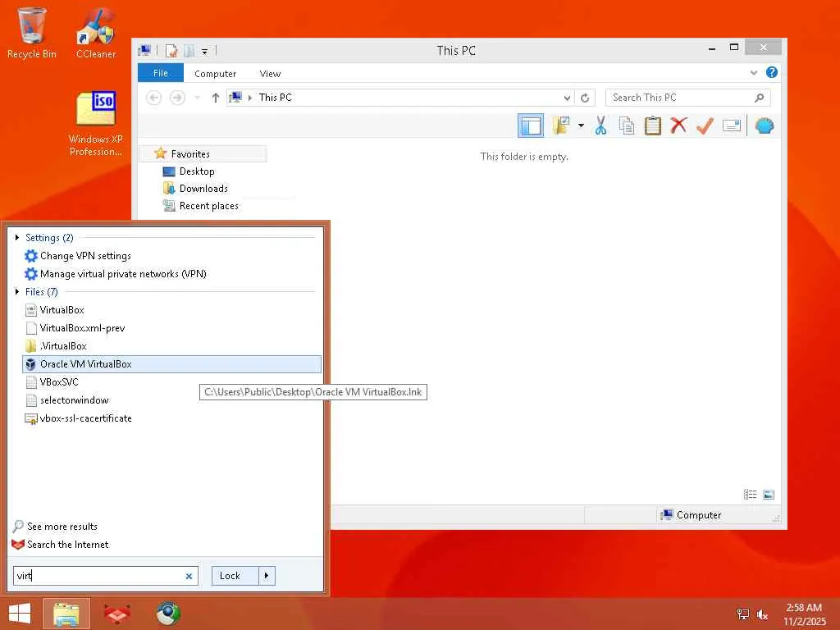This screenshot has width=840, height=630.
Task: Open the recent locations dropdown arrow
Action: [x=197, y=98]
